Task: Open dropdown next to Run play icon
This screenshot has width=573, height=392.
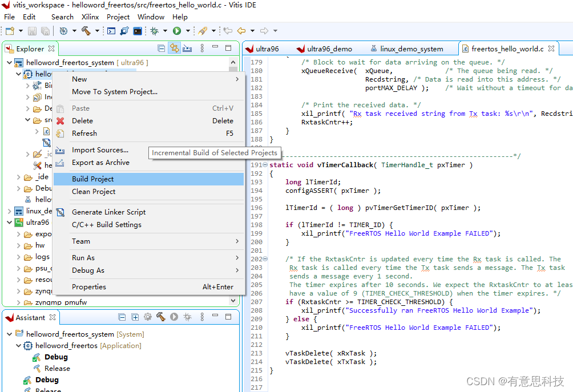Action: pyautogui.click(x=188, y=31)
